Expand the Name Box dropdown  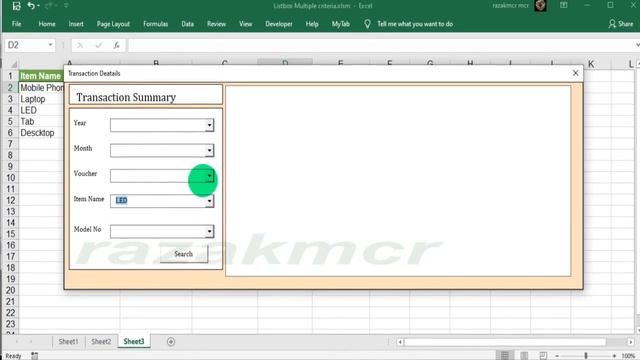click(50, 45)
